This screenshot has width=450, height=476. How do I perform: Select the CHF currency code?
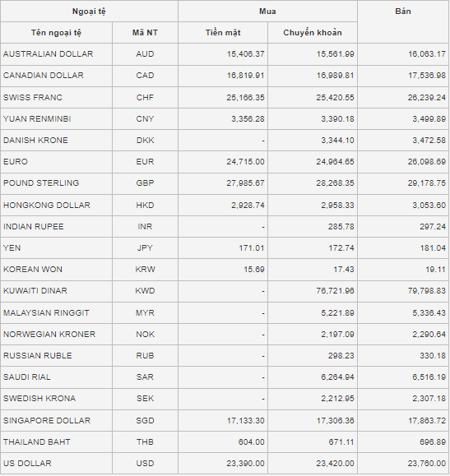[x=145, y=98]
